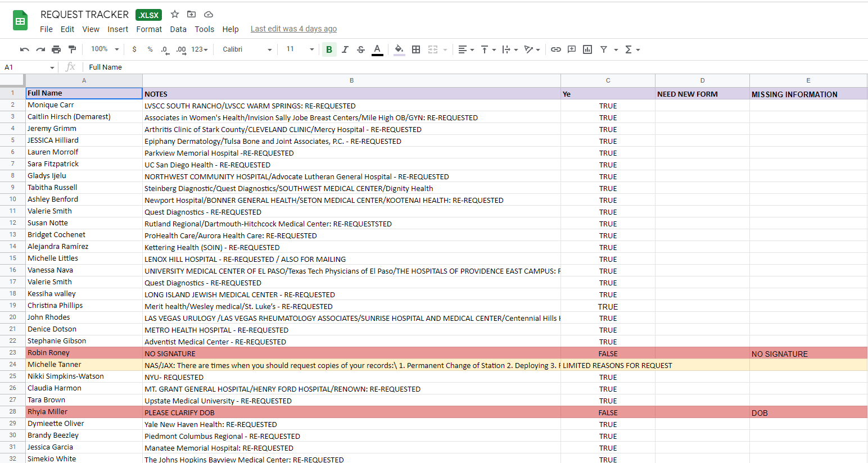Click the Name Box showing A1

pyautogui.click(x=29, y=67)
